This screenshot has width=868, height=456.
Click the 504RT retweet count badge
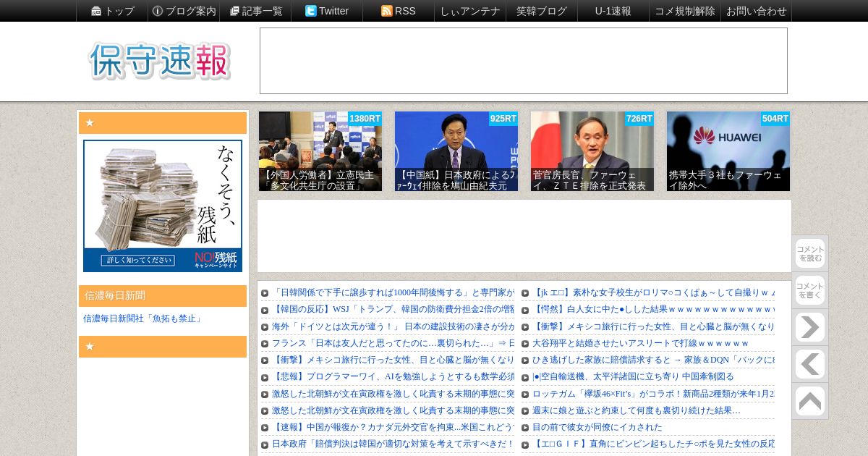tap(775, 119)
